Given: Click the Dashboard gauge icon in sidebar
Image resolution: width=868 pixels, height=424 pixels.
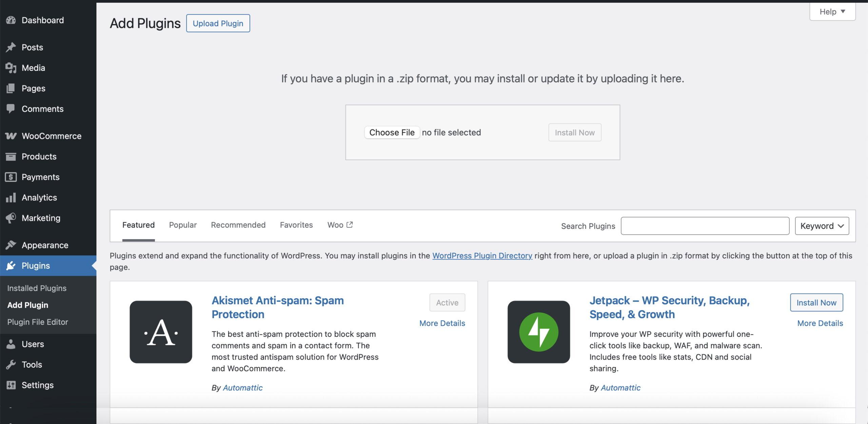Looking at the screenshot, I should point(11,20).
